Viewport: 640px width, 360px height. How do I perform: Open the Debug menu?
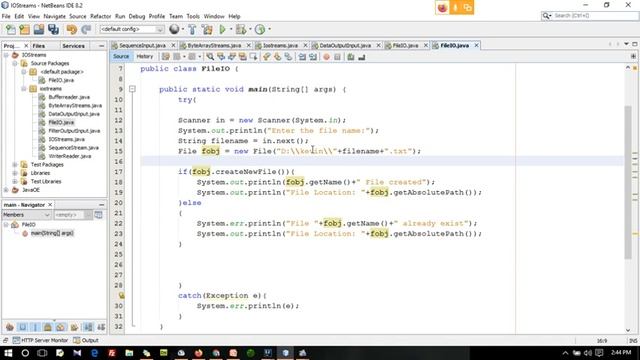point(137,16)
